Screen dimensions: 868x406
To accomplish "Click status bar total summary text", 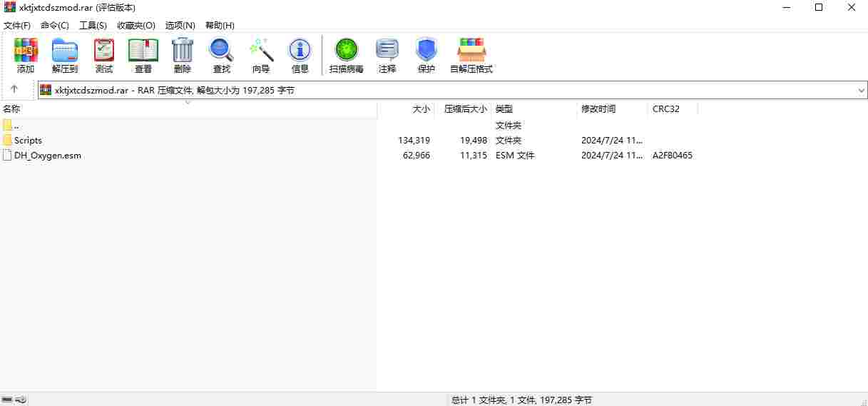I will tap(521, 400).
